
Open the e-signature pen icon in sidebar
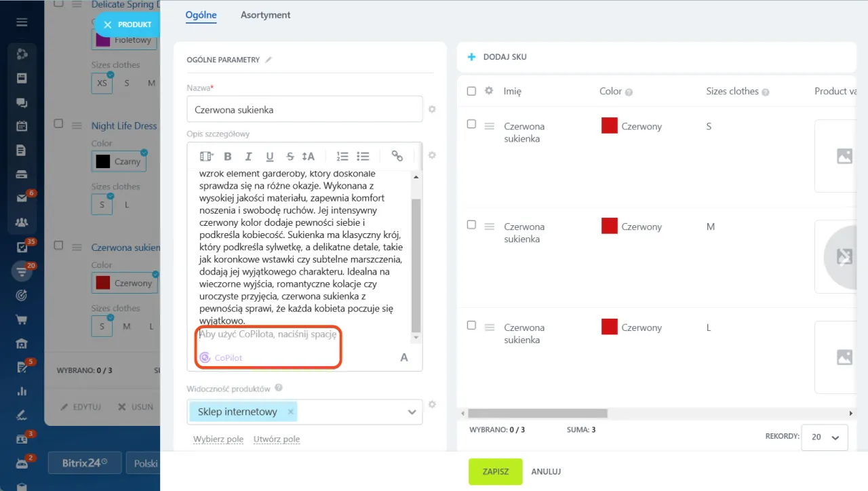tap(22, 415)
